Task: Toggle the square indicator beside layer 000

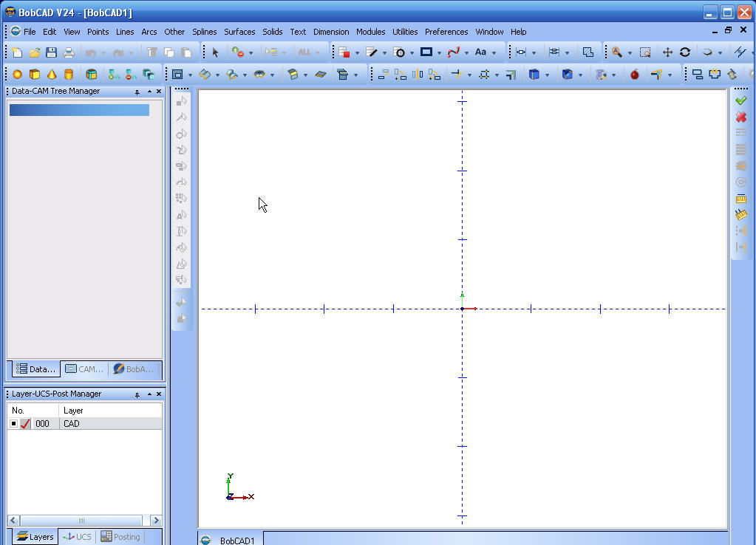Action: coord(12,423)
